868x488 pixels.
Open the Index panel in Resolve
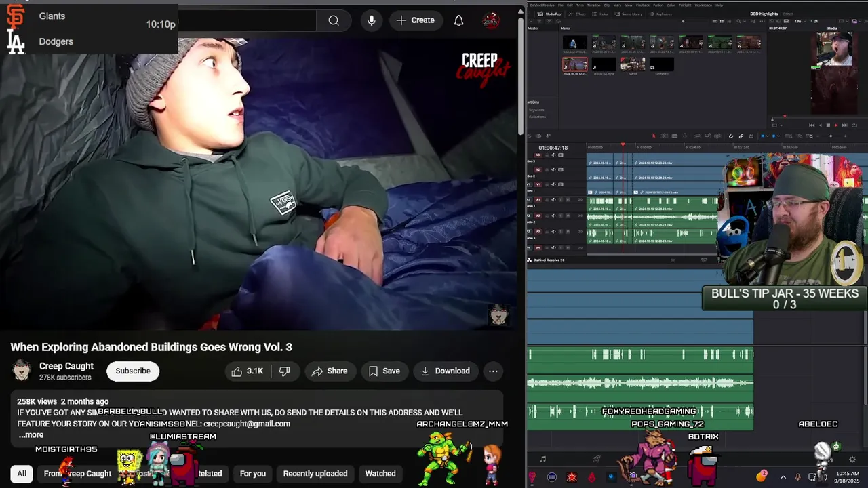tap(600, 14)
